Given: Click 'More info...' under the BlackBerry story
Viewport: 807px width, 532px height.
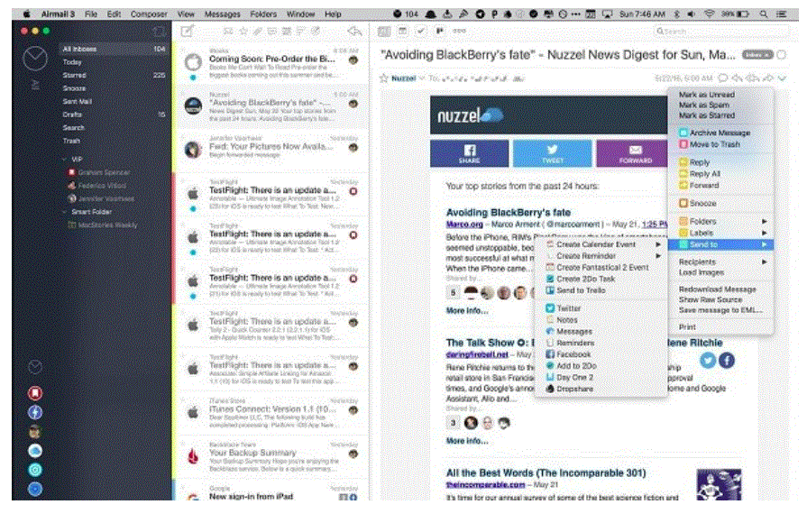Looking at the screenshot, I should coord(467,311).
